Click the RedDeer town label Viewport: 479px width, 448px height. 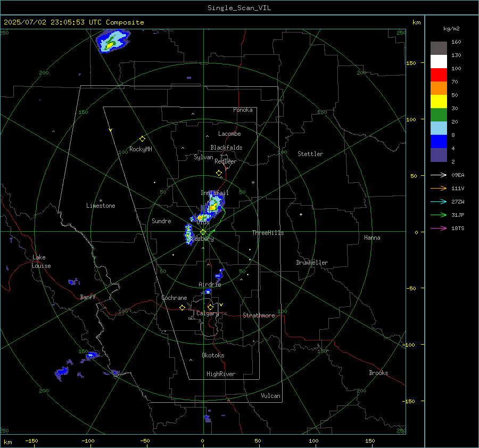pyautogui.click(x=226, y=161)
